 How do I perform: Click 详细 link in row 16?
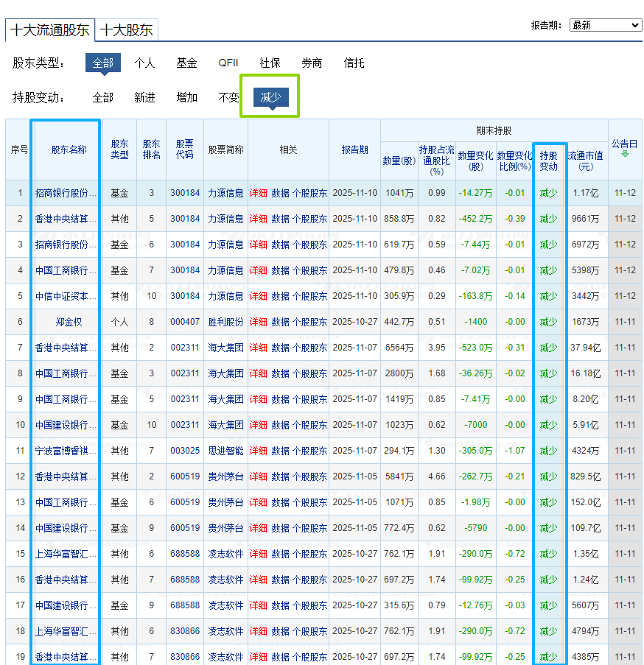coord(259,580)
